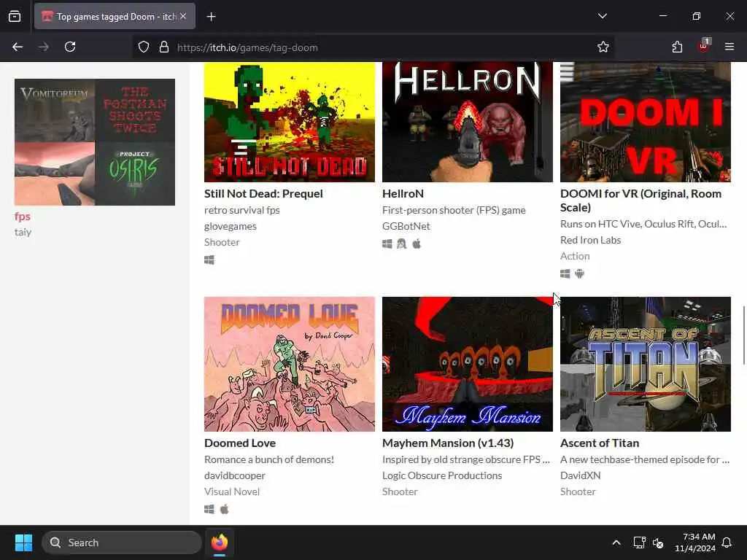Open the Still Not Dead: Prequel thumbnail
Image resolution: width=747 pixels, height=560 pixels.
pos(290,122)
